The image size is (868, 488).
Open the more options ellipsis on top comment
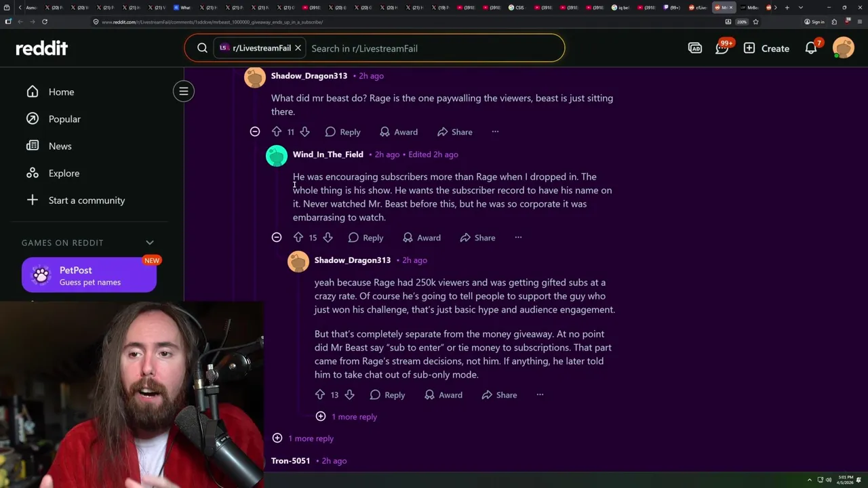pyautogui.click(x=495, y=131)
